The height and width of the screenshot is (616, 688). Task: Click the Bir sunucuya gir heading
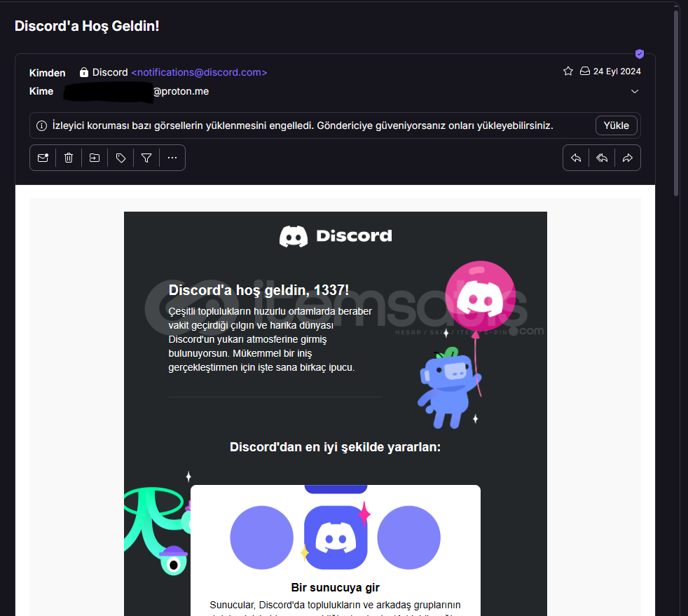pos(335,587)
